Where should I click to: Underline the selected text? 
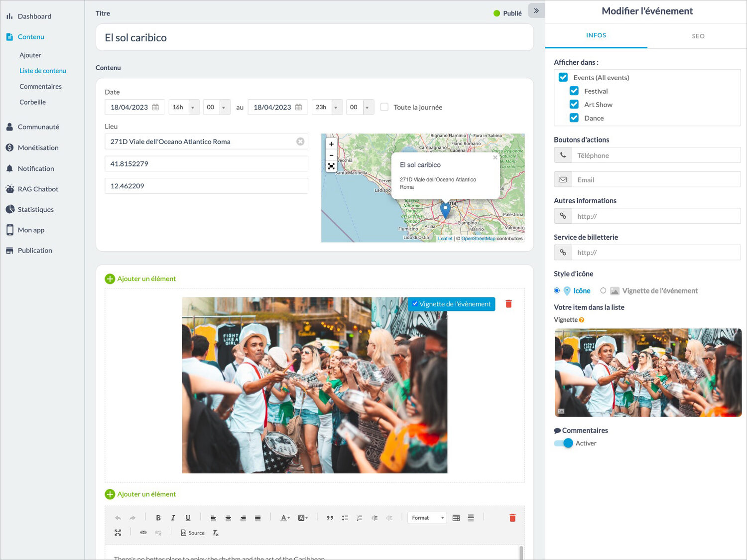tap(188, 518)
